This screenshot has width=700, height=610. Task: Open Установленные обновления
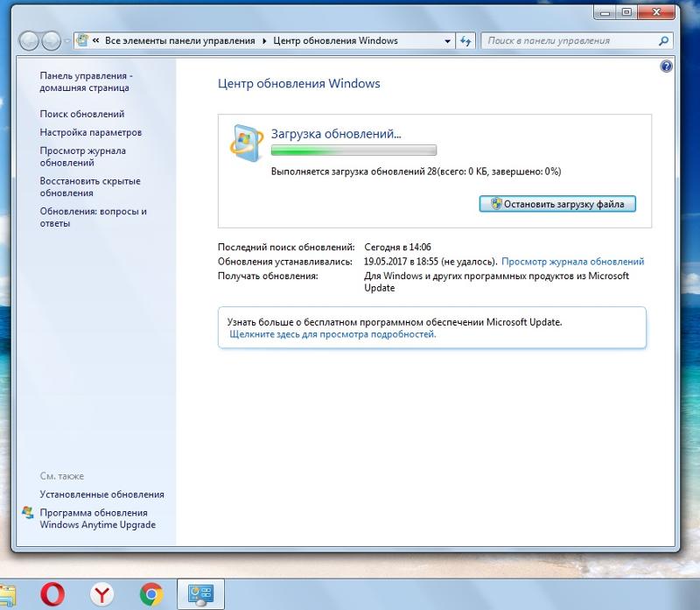click(101, 494)
